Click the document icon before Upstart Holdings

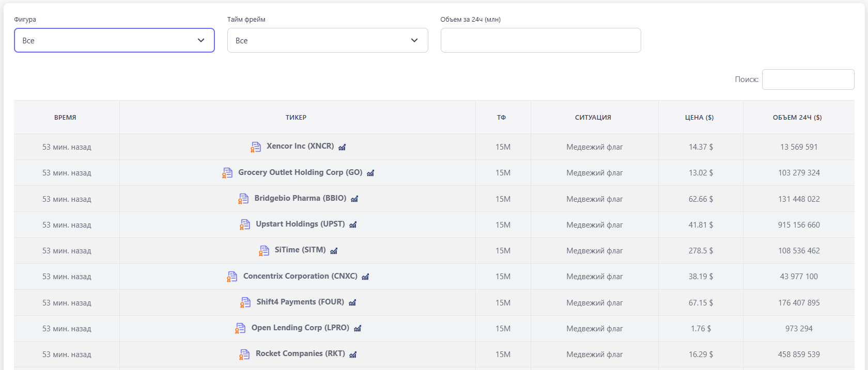click(245, 224)
